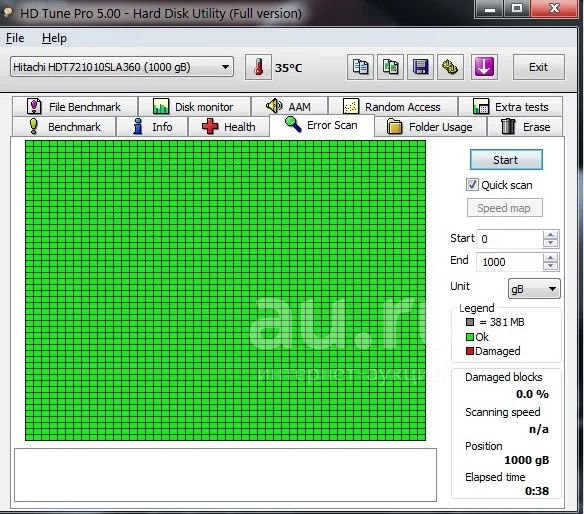This screenshot has height=514, width=584.
Task: Decrease the End value with down arrow
Action: pyautogui.click(x=550, y=265)
